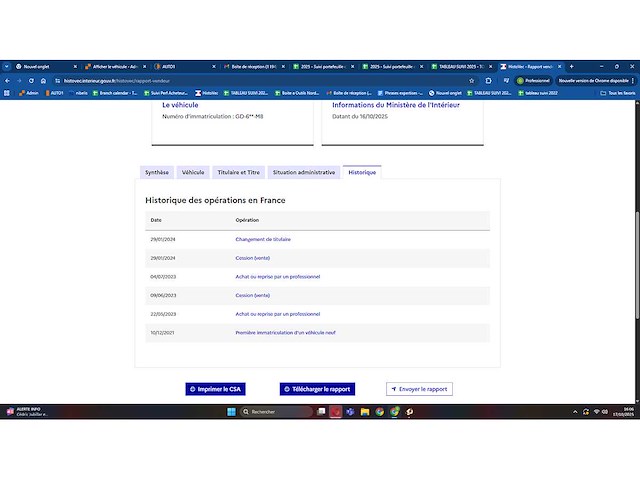Click Envoyer le rapport button

point(419,389)
